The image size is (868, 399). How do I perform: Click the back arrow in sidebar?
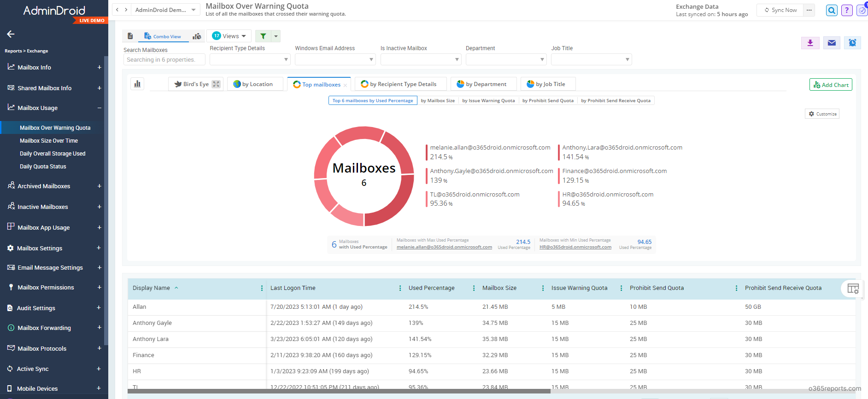point(11,34)
